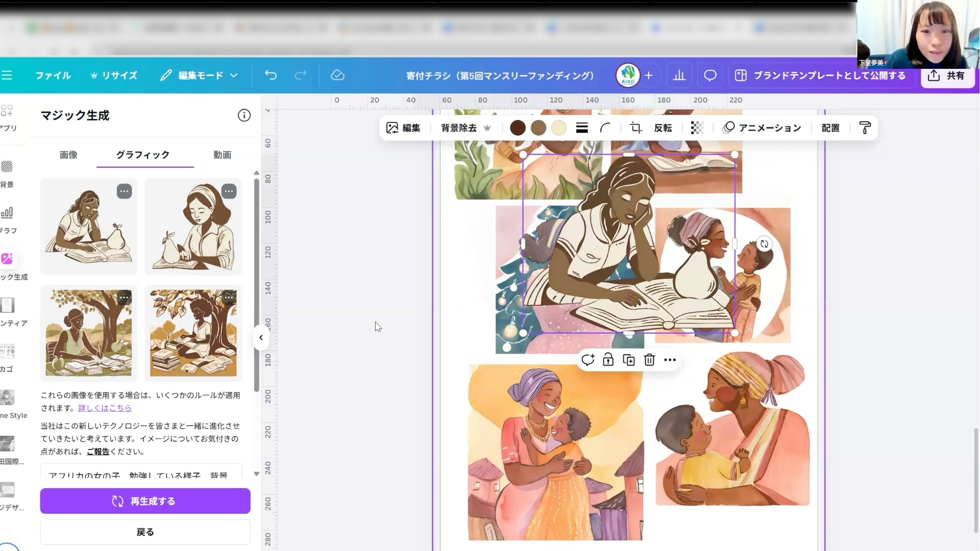Click the 背景除去 button

(465, 128)
